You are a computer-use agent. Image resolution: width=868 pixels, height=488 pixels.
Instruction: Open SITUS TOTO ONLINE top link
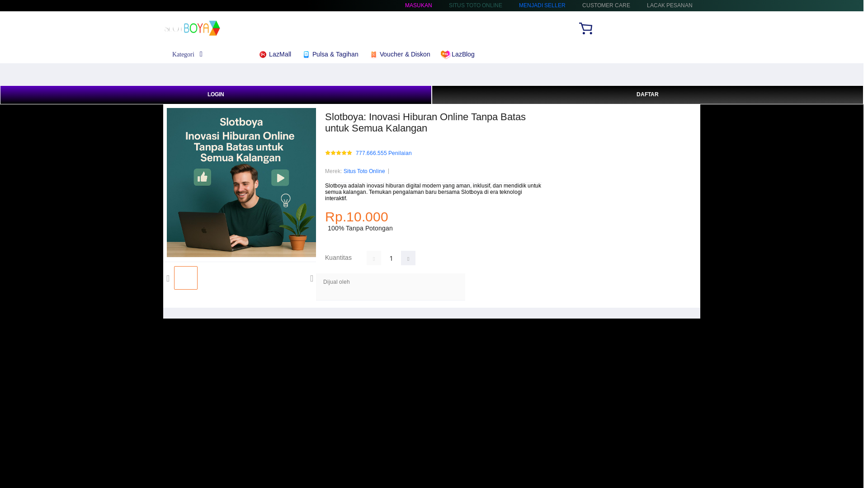click(x=476, y=5)
